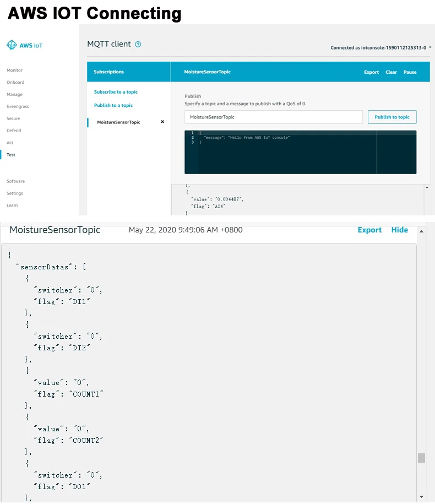Viewport: 435px width, 504px height.
Task: Click the MQTT client page title
Action: pyautogui.click(x=109, y=44)
